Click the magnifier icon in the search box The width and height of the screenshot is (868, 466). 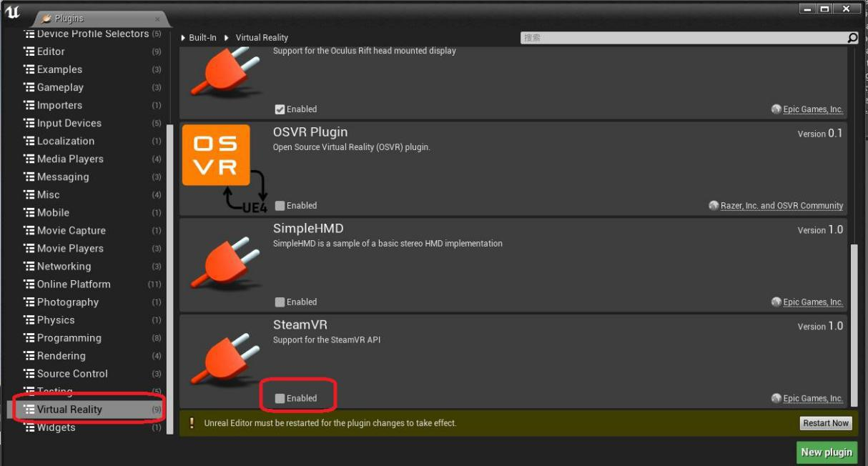click(852, 38)
